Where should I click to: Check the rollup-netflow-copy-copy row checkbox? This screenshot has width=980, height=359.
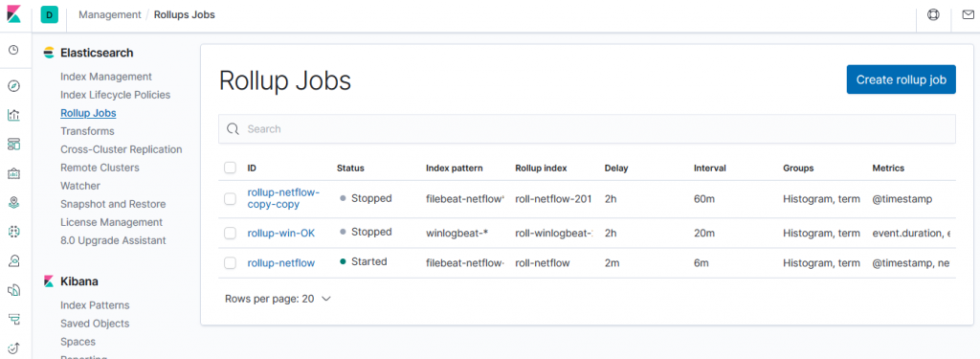[x=230, y=199]
